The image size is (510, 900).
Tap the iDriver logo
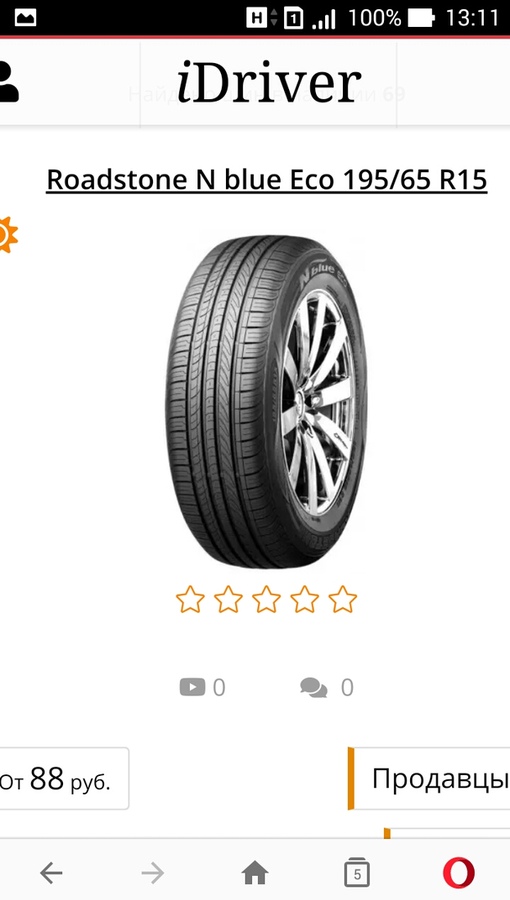coord(269,82)
